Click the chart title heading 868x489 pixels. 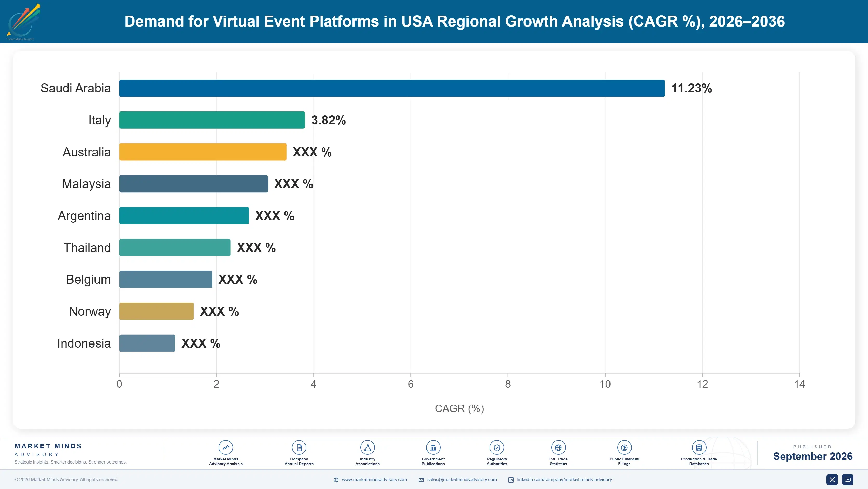(x=455, y=21)
